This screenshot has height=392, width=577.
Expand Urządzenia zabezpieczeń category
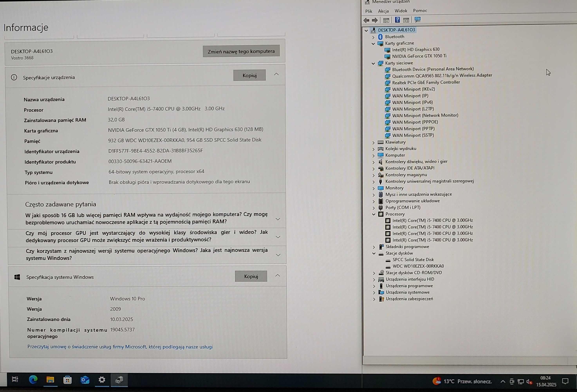[374, 299]
